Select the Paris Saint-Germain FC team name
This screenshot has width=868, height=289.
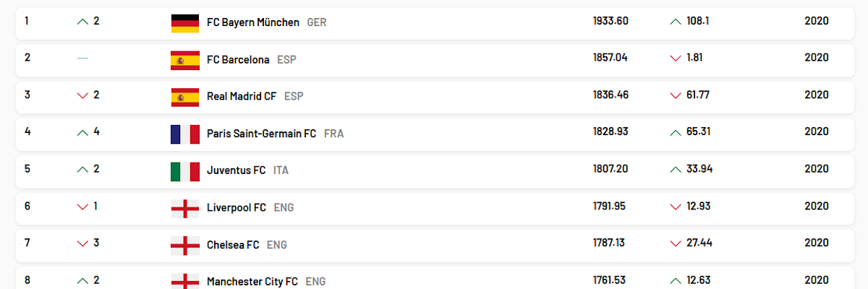pos(261,133)
